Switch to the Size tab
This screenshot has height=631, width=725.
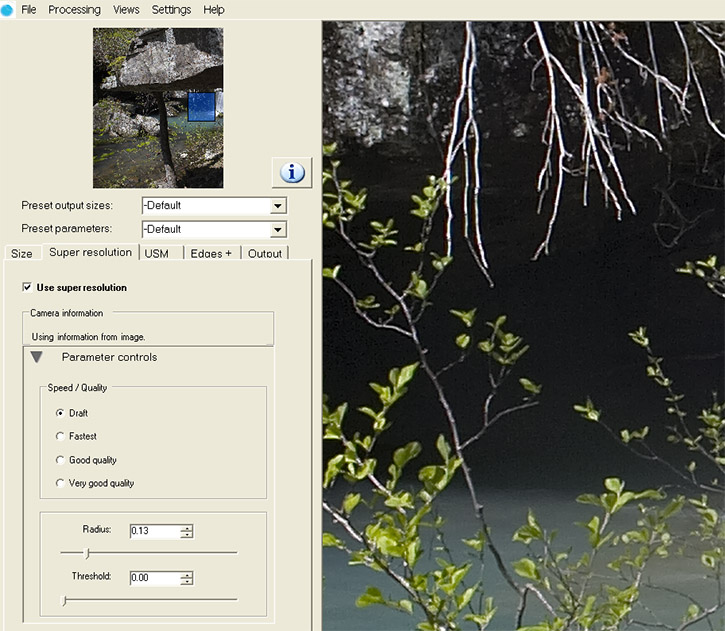coord(22,253)
